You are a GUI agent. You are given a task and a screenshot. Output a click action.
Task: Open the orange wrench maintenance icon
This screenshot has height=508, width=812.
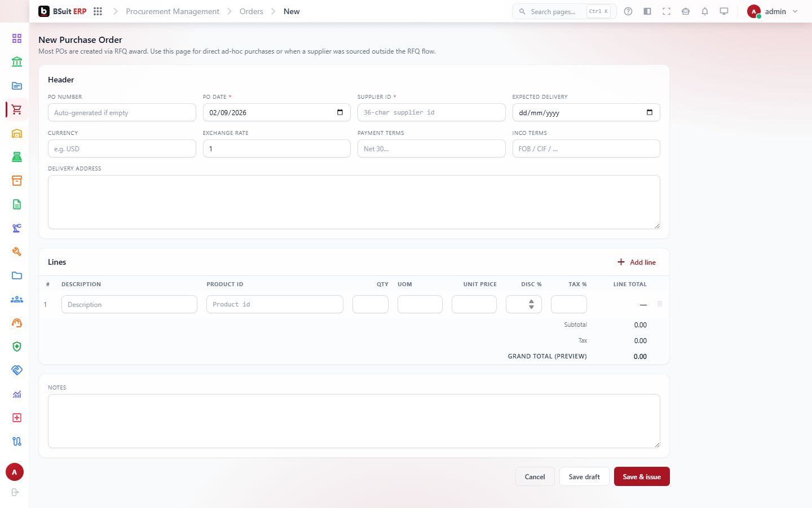[17, 252]
